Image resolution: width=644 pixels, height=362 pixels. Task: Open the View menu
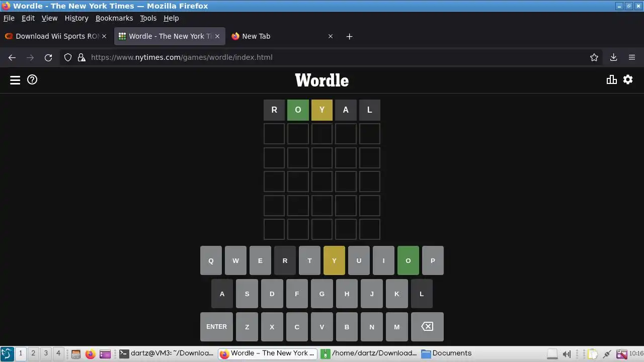pyautogui.click(x=49, y=18)
